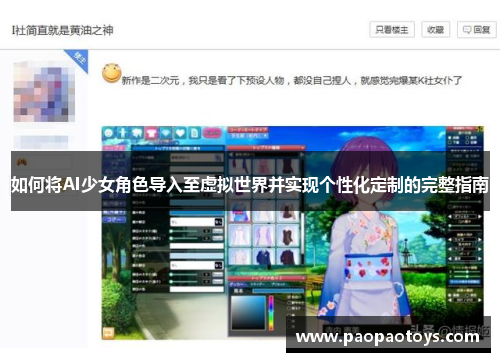Click the left arrow of second right-panel selector
Image resolution: width=500 pixels, height=362 pixels.
tap(450, 239)
